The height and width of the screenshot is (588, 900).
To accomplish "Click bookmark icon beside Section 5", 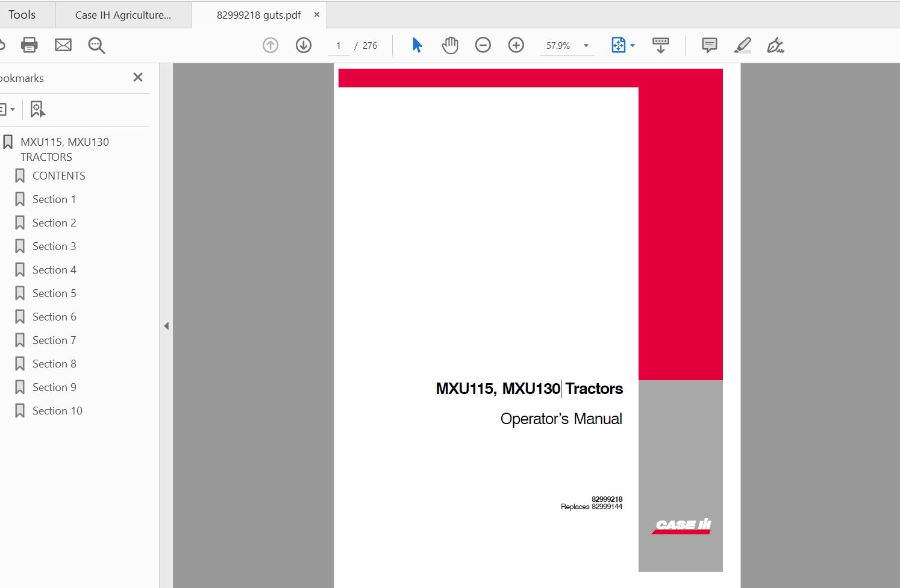I will (20, 293).
